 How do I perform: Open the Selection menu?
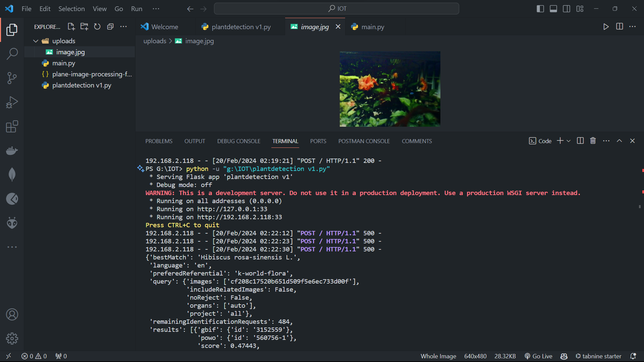pyautogui.click(x=71, y=9)
